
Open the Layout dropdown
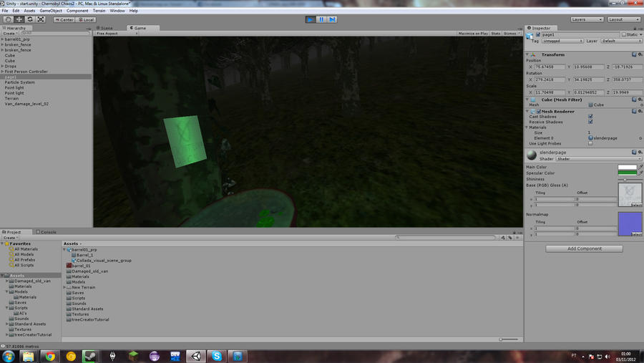coord(623,19)
